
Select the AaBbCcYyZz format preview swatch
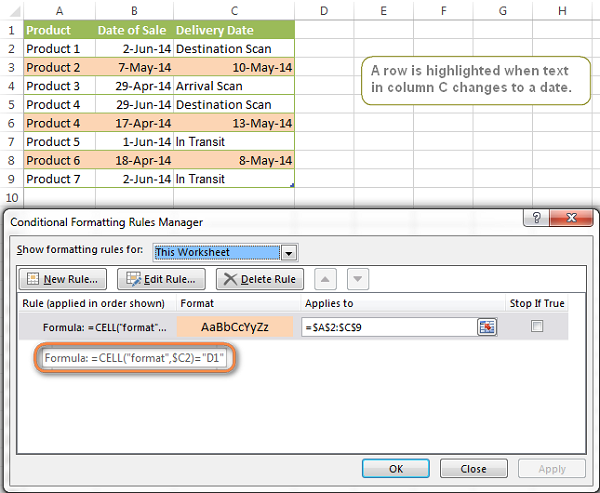(x=235, y=327)
